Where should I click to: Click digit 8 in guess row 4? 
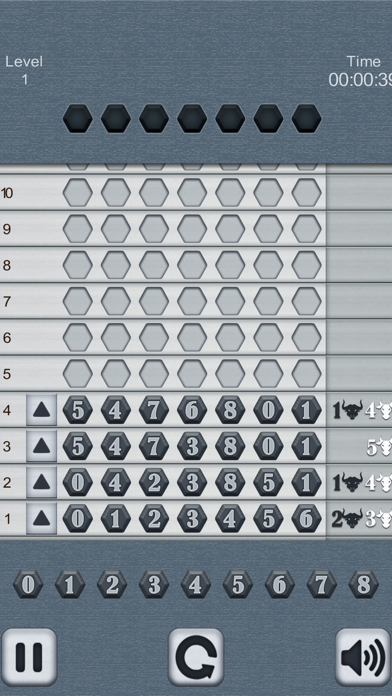(x=230, y=410)
